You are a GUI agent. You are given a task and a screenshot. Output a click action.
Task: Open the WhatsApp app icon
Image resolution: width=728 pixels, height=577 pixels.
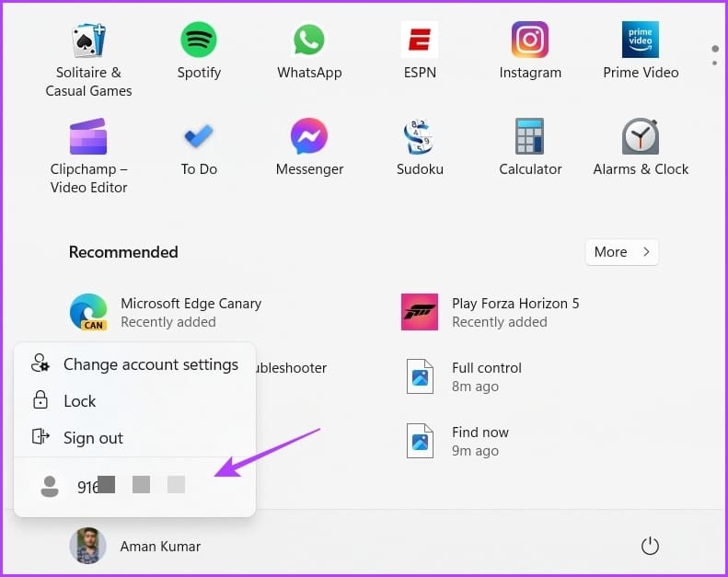click(309, 51)
